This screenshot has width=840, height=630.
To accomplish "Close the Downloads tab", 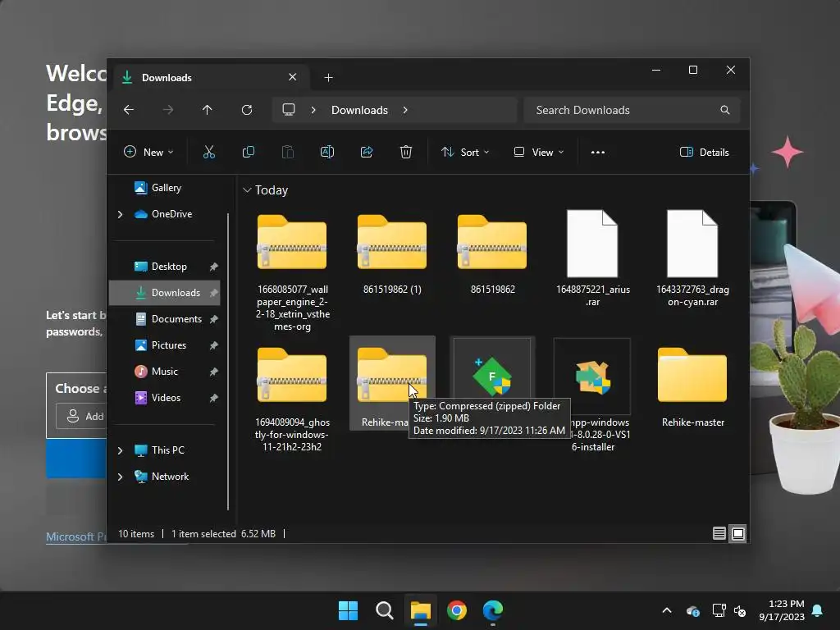I will 293,77.
